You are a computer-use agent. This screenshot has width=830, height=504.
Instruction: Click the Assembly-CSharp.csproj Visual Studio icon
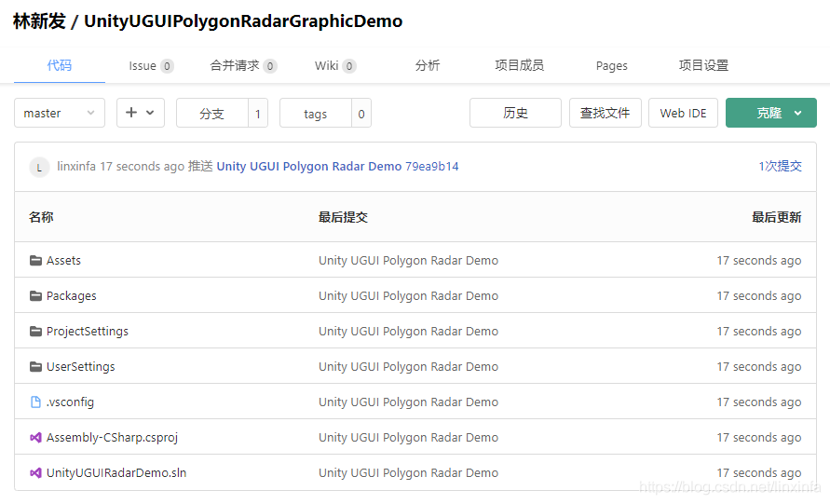pos(35,438)
